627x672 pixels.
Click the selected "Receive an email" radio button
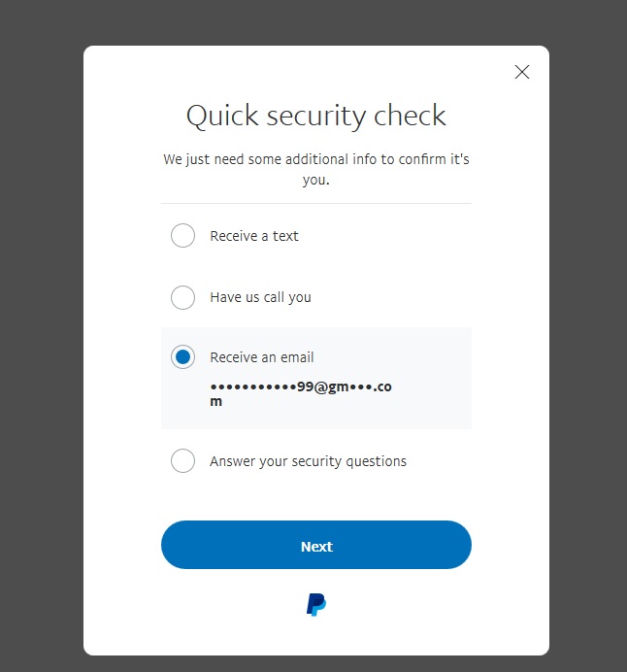182,357
